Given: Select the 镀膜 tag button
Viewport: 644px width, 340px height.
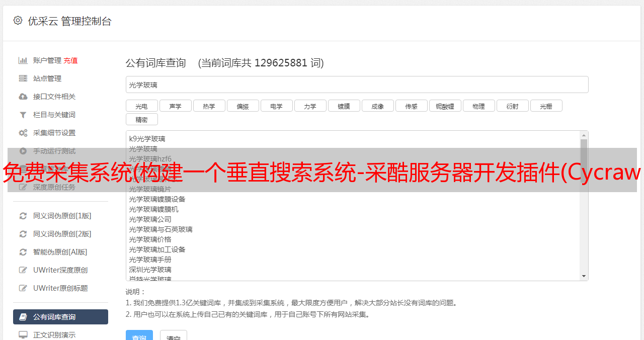Looking at the screenshot, I should 344,106.
